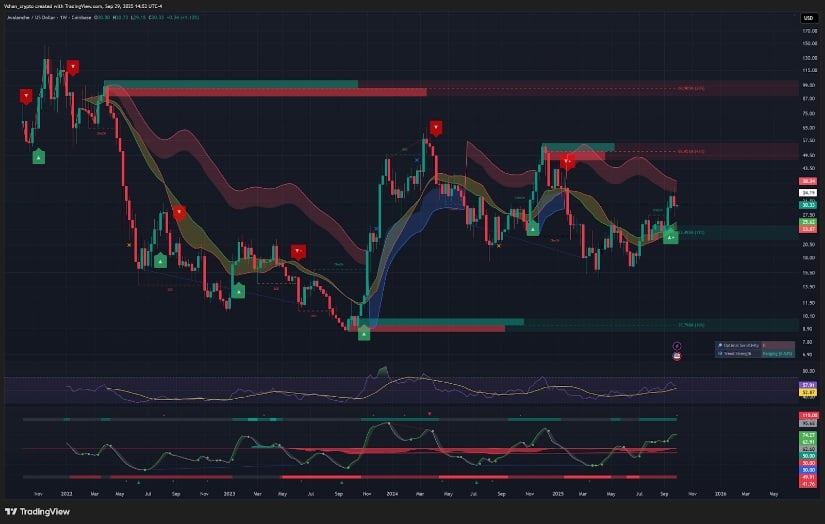This screenshot has width=825, height=524.
Task: Click the 110.00 red oscillator level label
Action: click(x=808, y=415)
